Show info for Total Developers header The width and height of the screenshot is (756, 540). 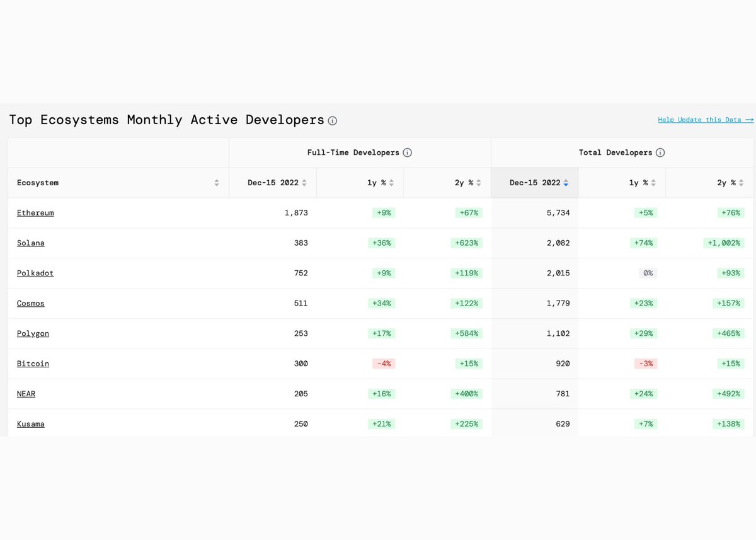tap(660, 152)
